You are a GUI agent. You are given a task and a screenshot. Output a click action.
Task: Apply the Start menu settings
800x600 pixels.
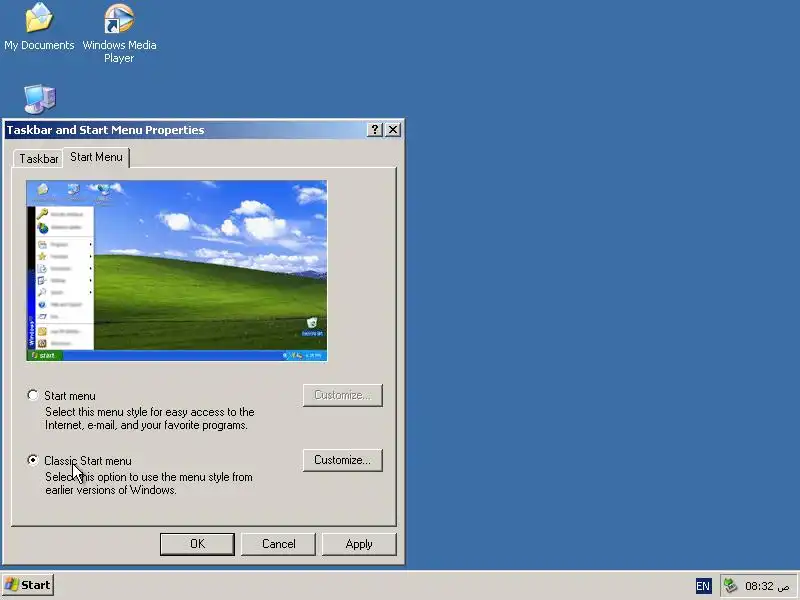coord(359,544)
